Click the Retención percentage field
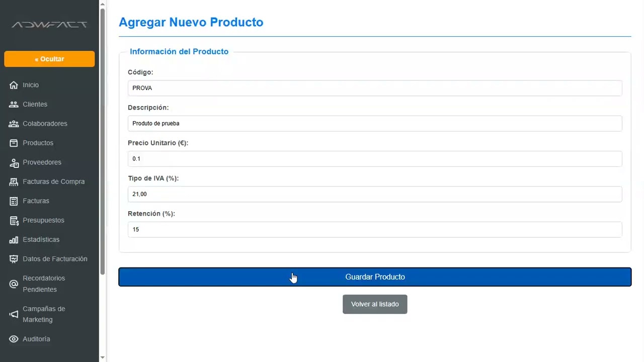The width and height of the screenshot is (644, 362). click(375, 229)
